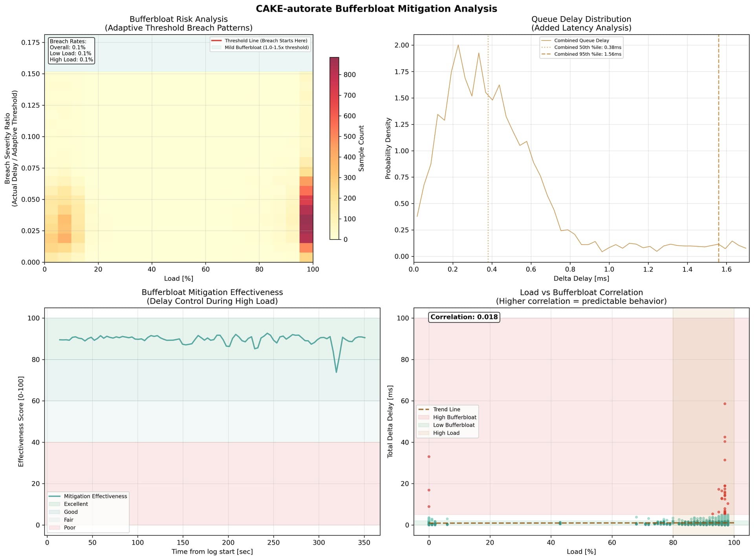
Task: Click the 'Low Bufferbloat' legend entry
Action: click(447, 425)
